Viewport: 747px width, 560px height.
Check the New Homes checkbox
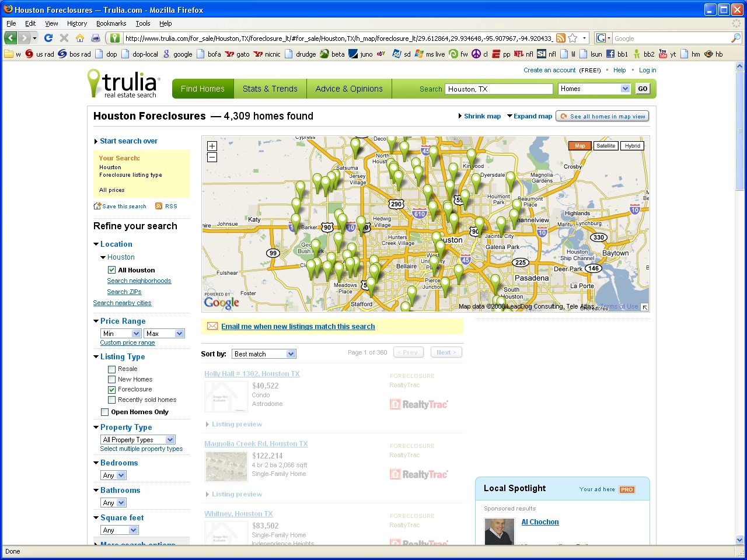tap(111, 379)
